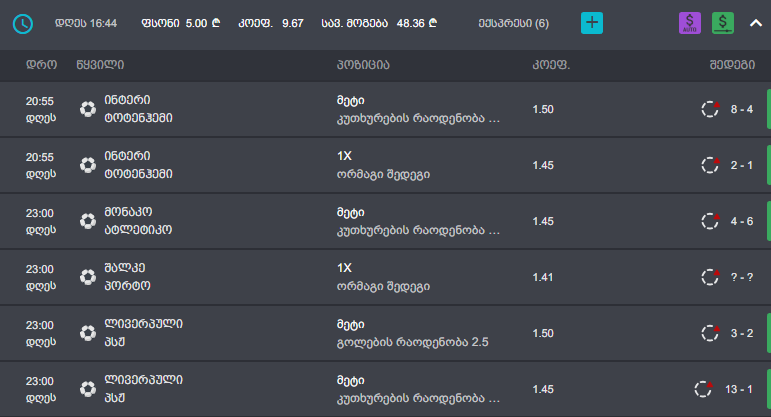Click soccer ball icon for first ინტერი row
Viewport: 771px width, 417px height.
click(88, 109)
